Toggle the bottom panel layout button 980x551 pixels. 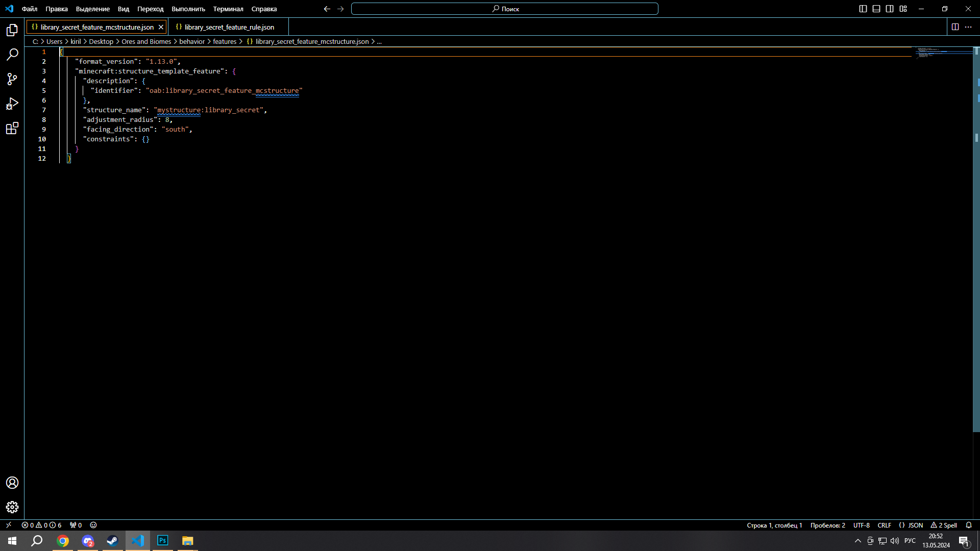click(x=876, y=9)
